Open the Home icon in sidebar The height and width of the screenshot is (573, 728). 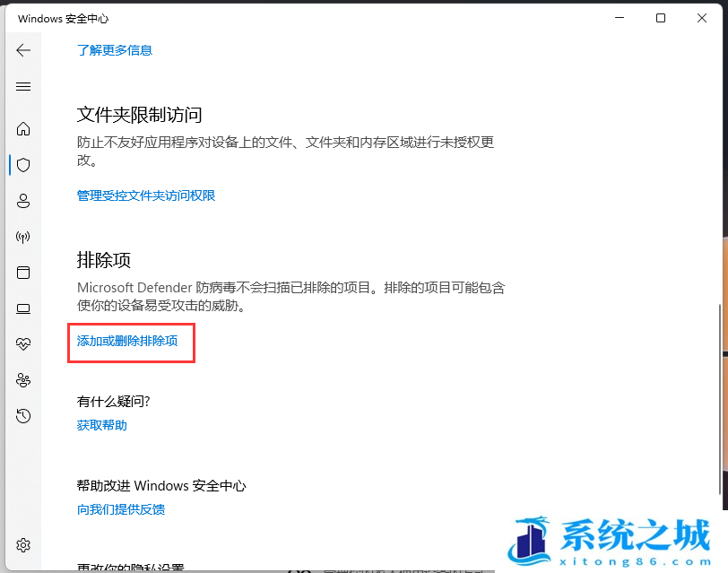tap(23, 128)
